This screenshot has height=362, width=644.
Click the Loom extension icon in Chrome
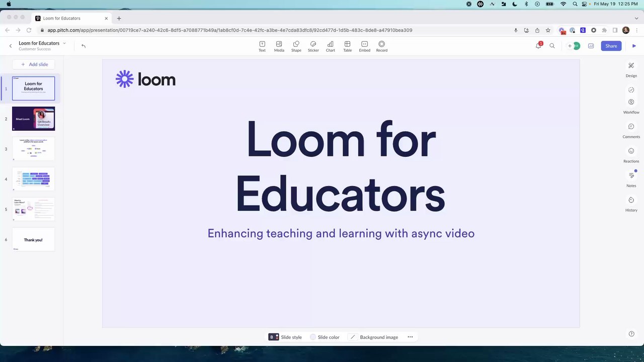(x=562, y=30)
